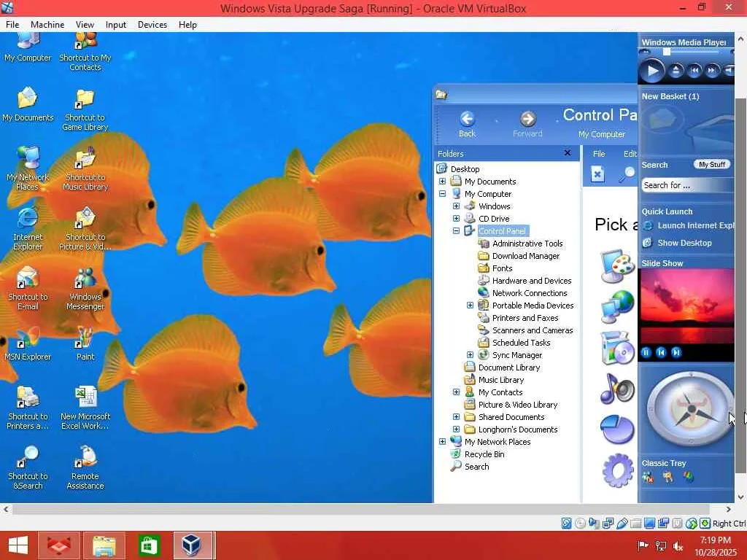Image resolution: width=747 pixels, height=560 pixels.
Task: Launch Paint desktop icon
Action: coord(85,344)
